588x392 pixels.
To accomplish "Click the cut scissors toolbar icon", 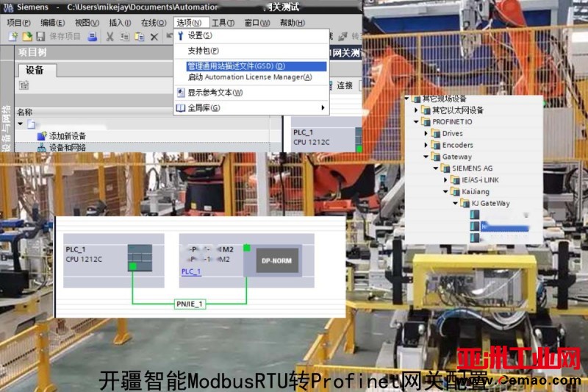I will (x=110, y=37).
